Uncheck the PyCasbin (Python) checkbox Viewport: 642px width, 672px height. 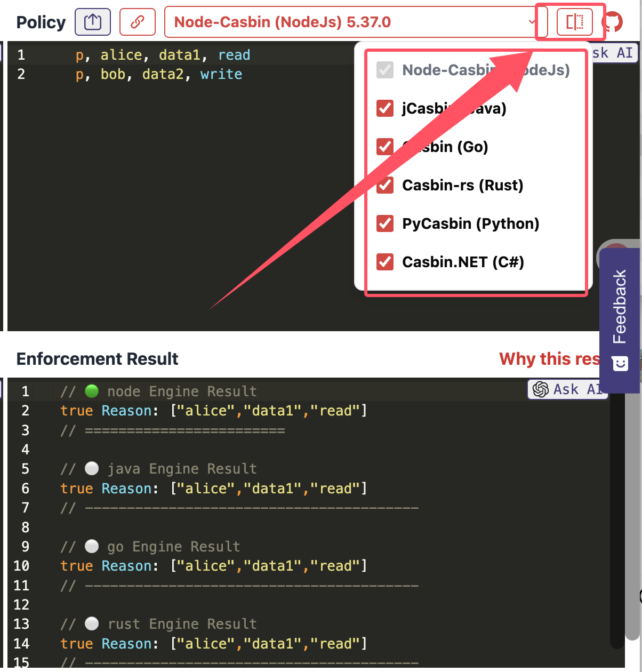point(385,223)
